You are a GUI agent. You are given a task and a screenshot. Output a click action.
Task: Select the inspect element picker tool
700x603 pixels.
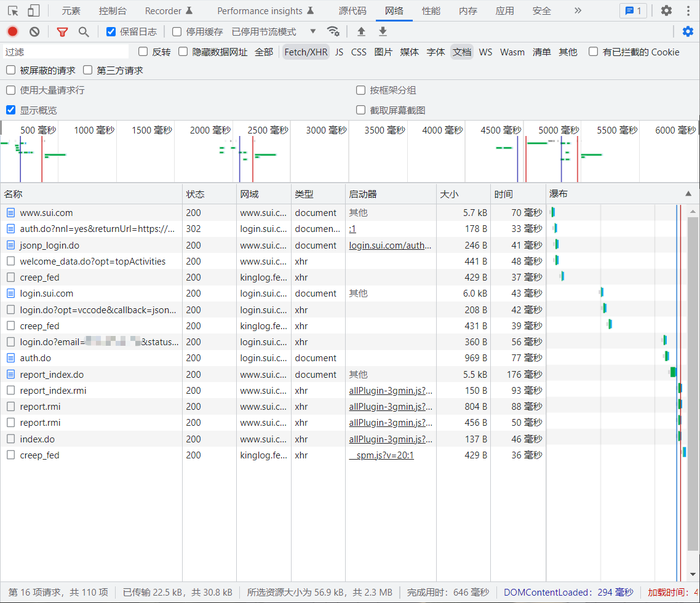[x=13, y=10]
